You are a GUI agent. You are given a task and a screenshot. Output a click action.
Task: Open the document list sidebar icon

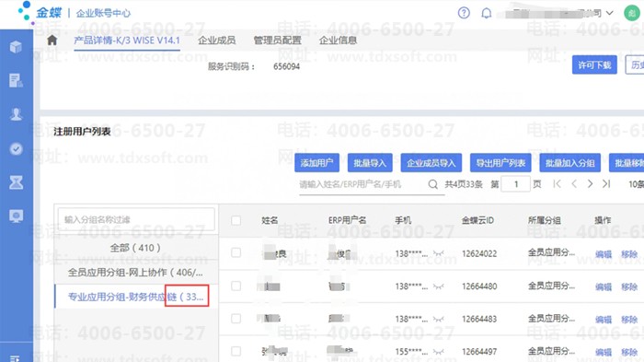click(x=16, y=81)
